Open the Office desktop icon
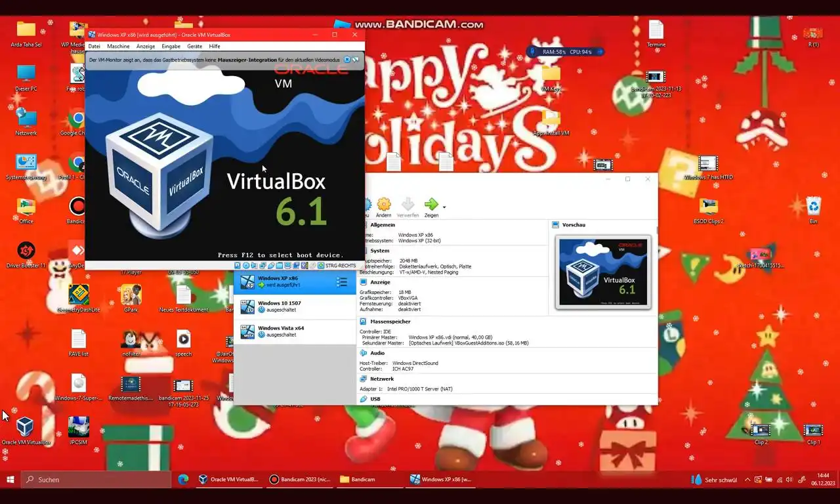Viewport: 840px width, 504px height. tap(26, 211)
